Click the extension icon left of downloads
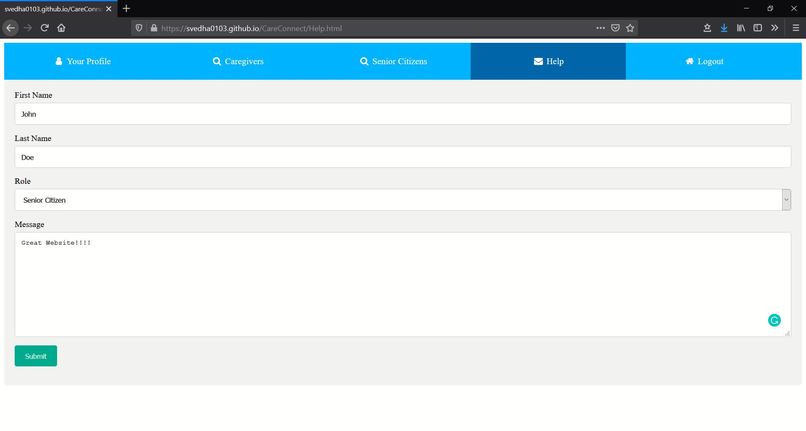 pyautogui.click(x=707, y=28)
